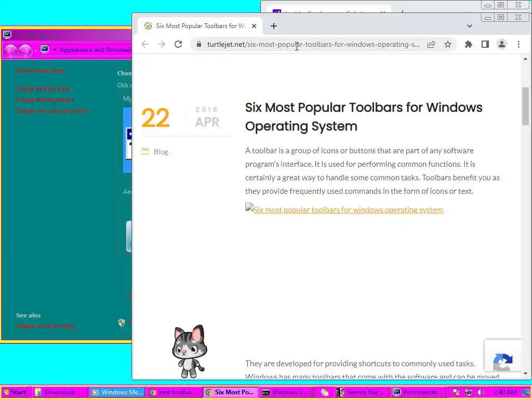Click the page scrollbar up arrow

point(526,59)
